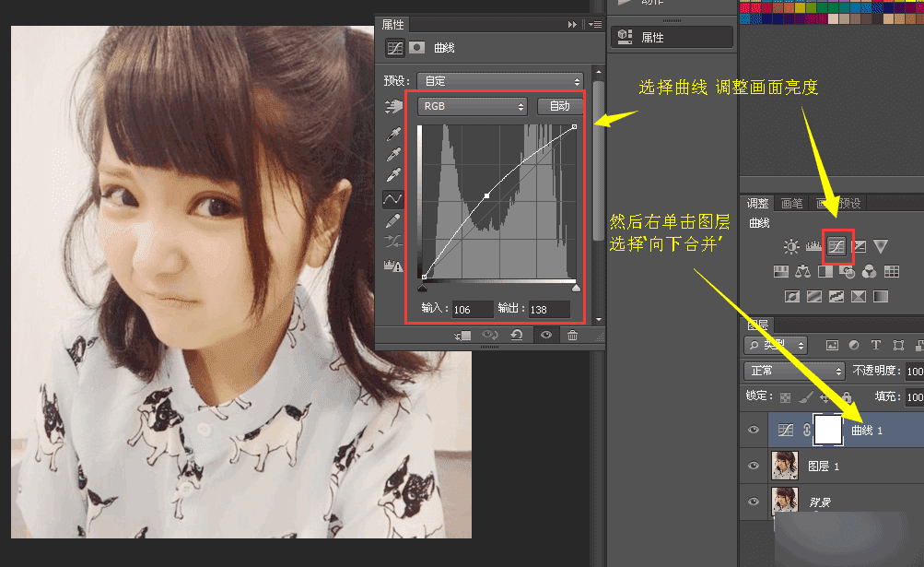Delete the adjustment layer via trash icon
924x567 pixels.
tap(572, 335)
